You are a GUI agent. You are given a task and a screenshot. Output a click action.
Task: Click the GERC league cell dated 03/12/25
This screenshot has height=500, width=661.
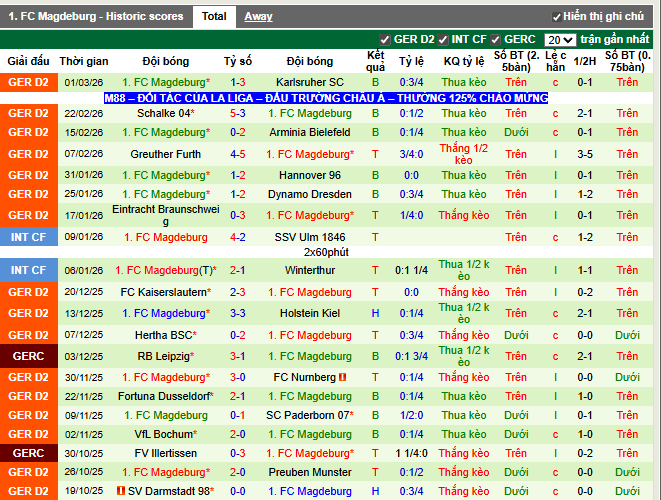[29, 356]
